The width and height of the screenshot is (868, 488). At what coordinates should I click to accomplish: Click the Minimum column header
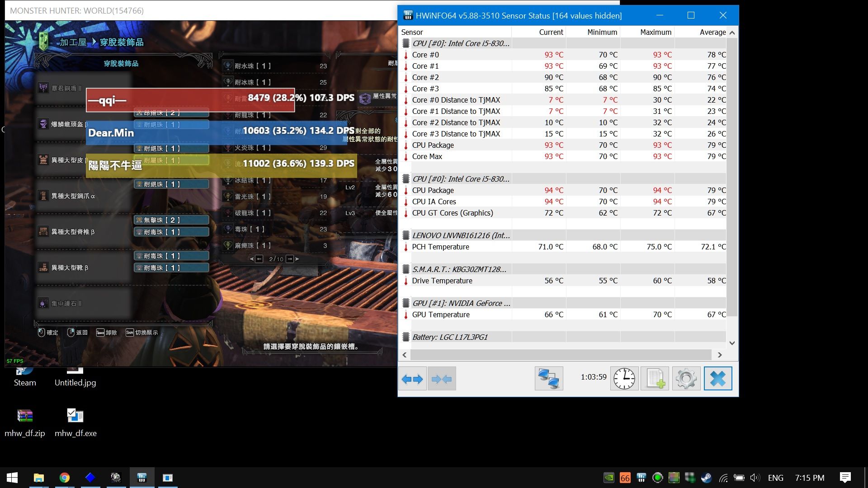pyautogui.click(x=593, y=32)
